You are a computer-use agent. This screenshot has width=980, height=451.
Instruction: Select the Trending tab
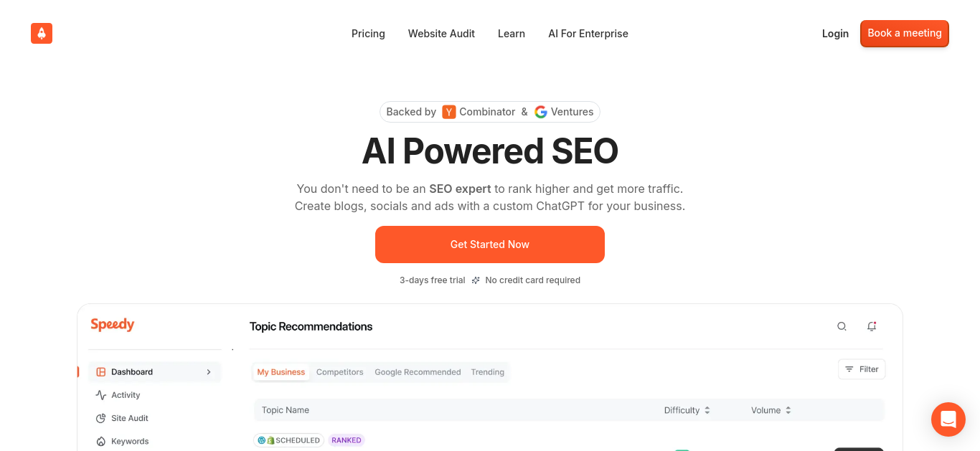[x=488, y=372]
